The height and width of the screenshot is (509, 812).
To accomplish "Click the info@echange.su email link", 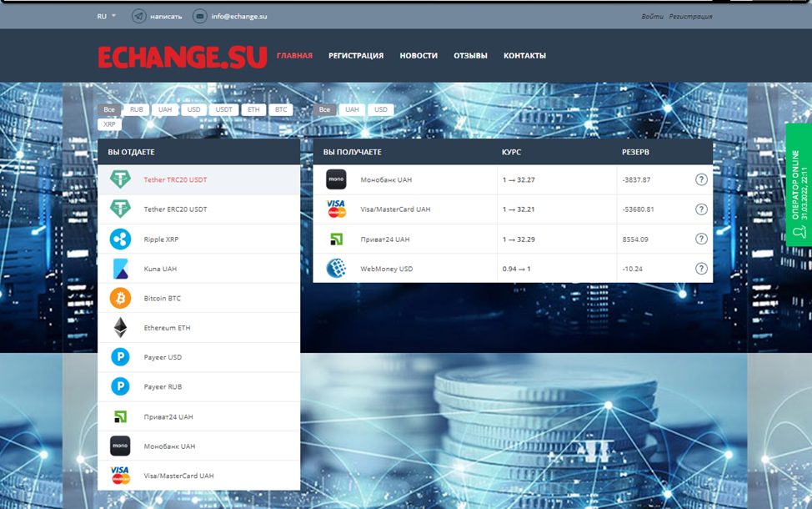I will (239, 16).
